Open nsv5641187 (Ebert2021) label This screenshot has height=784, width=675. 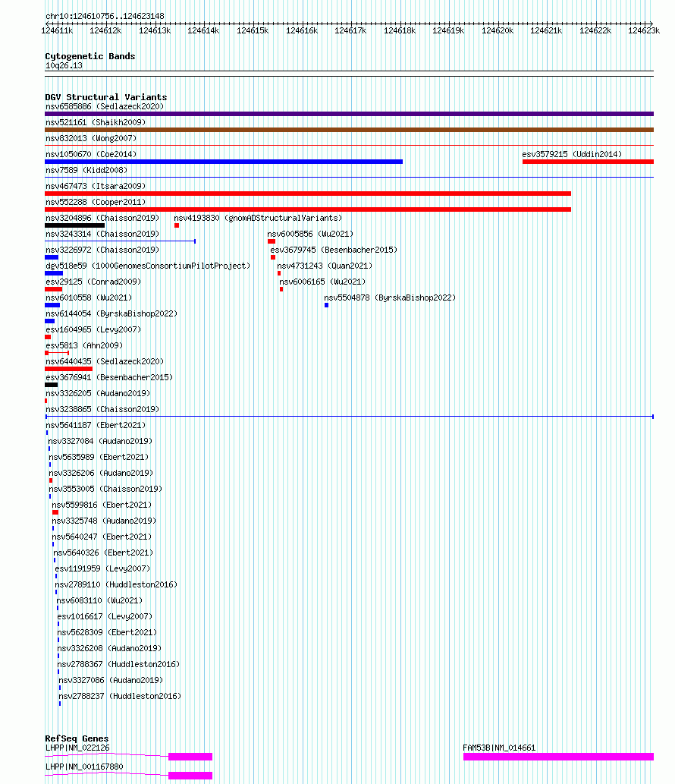[96, 427]
